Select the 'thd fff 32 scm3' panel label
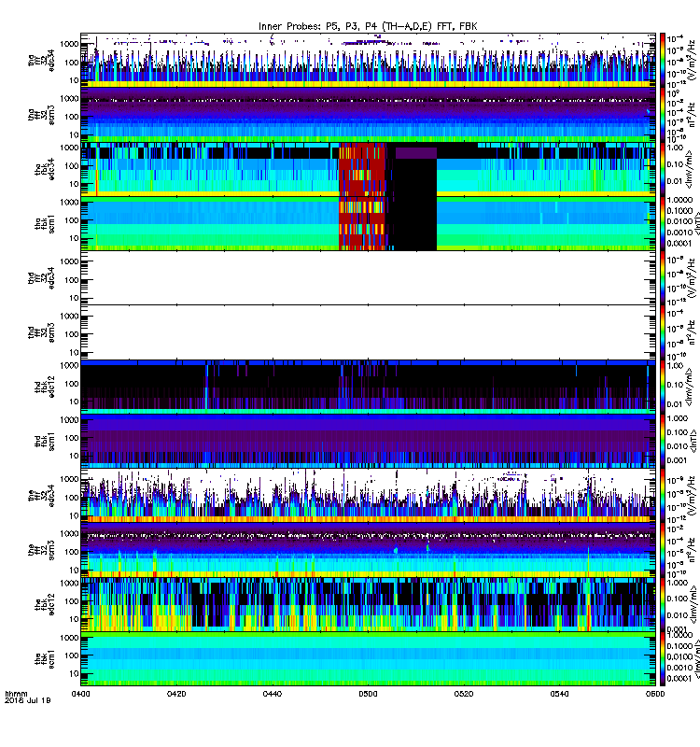700x747 pixels. pos(41,332)
